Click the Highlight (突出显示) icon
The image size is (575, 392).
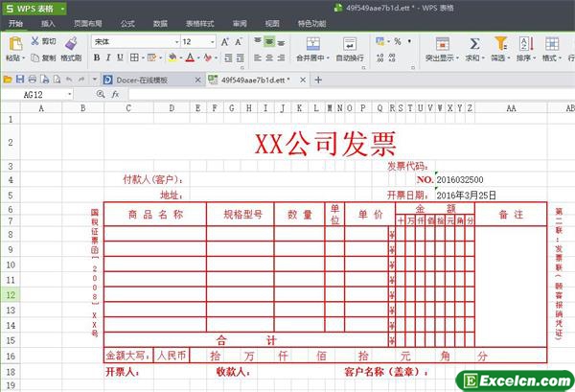(x=442, y=44)
